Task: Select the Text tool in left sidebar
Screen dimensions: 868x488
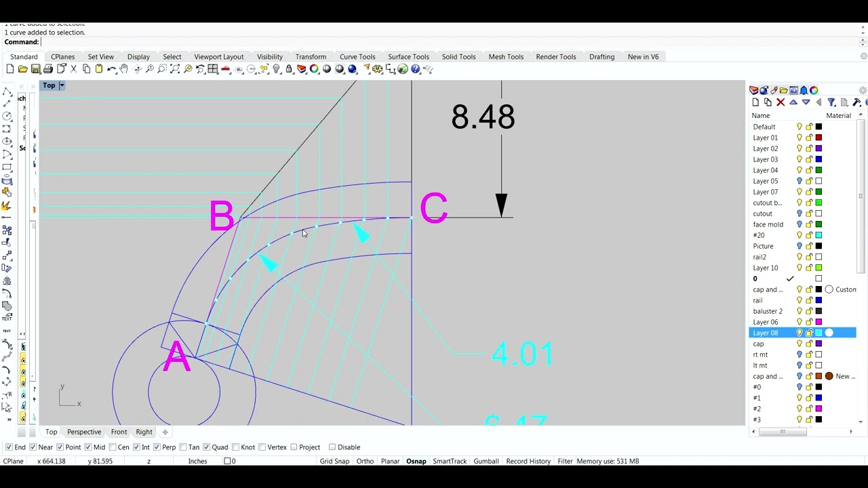Action: point(7,331)
